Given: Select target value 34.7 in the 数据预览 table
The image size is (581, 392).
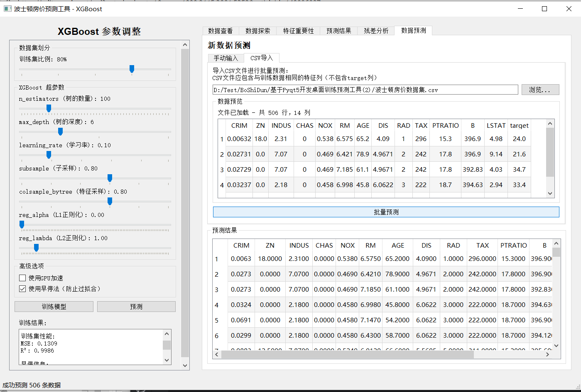Looking at the screenshot, I should [x=519, y=170].
